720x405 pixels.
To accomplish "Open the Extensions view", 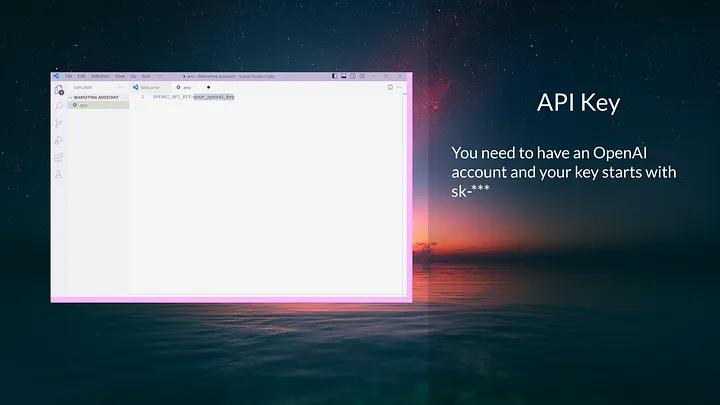I will pos(58,158).
